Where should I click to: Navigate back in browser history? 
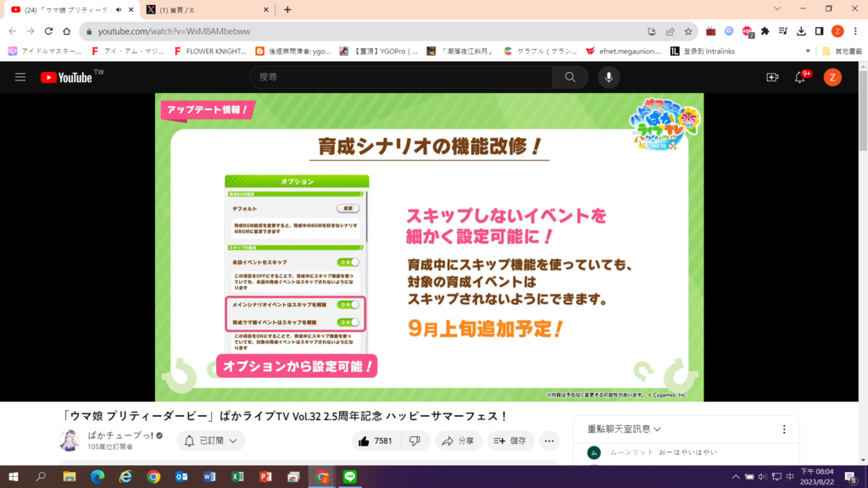[x=13, y=31]
